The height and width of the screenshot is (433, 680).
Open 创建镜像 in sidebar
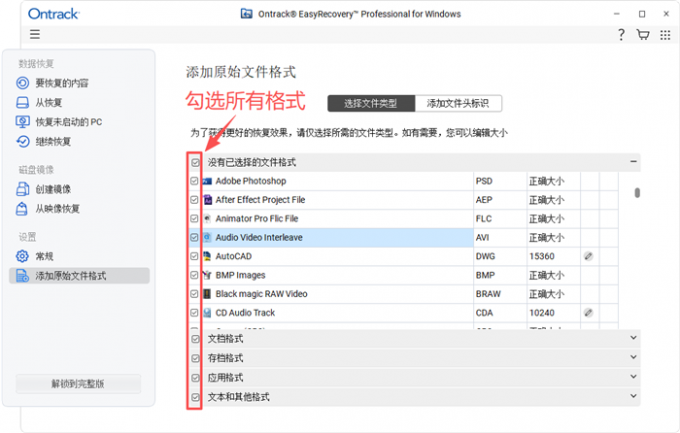53,189
